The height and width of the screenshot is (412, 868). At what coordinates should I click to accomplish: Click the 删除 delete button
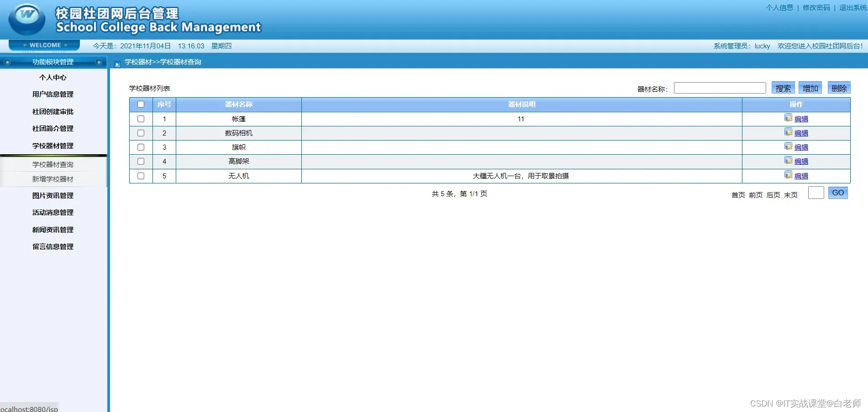click(x=839, y=88)
